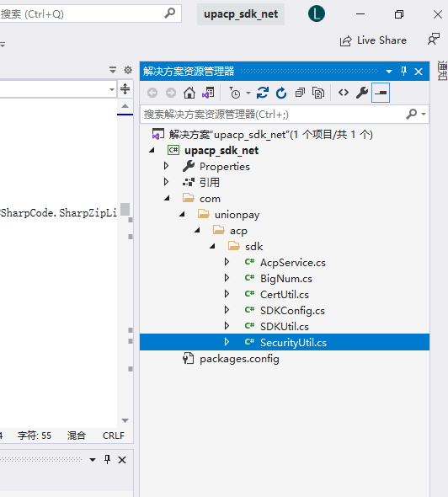The height and width of the screenshot is (497, 448).
Task: Collapse all nodes in Solution Explorer
Action: click(x=300, y=93)
